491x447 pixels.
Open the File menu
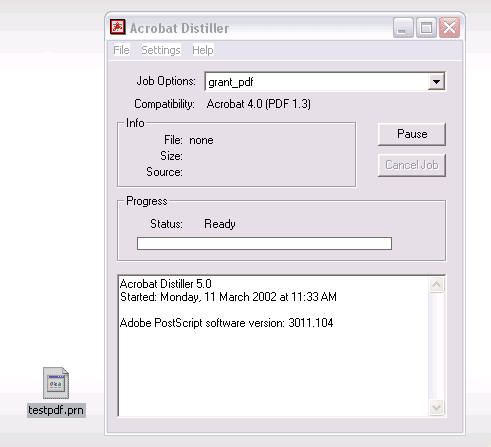click(x=121, y=50)
